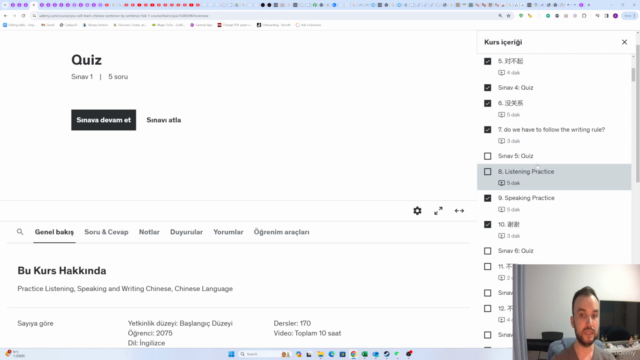Open Chrome from the taskbar
This screenshot has height=360, width=640.
click(x=353, y=354)
